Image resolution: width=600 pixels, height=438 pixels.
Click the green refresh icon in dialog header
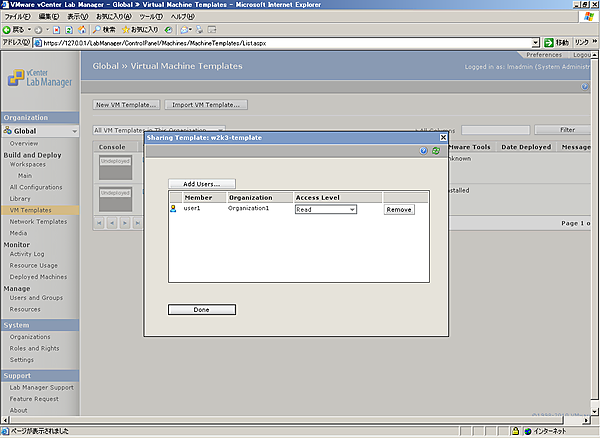pos(436,150)
